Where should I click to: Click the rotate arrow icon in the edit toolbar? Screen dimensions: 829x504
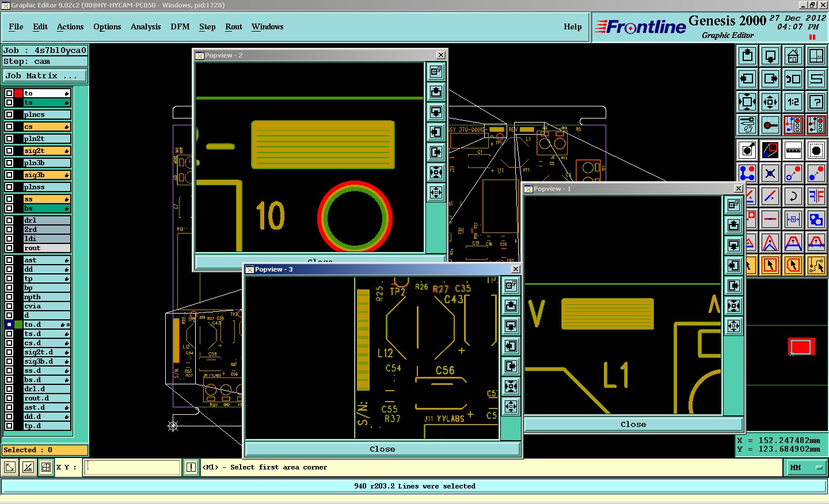point(793,196)
